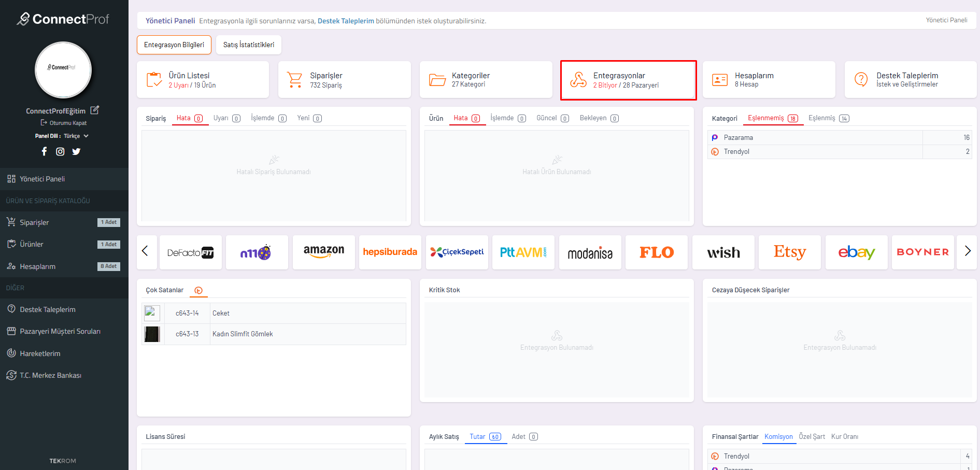Click the Trendyol row in category list
Screen dimensions: 980x470
pos(840,152)
